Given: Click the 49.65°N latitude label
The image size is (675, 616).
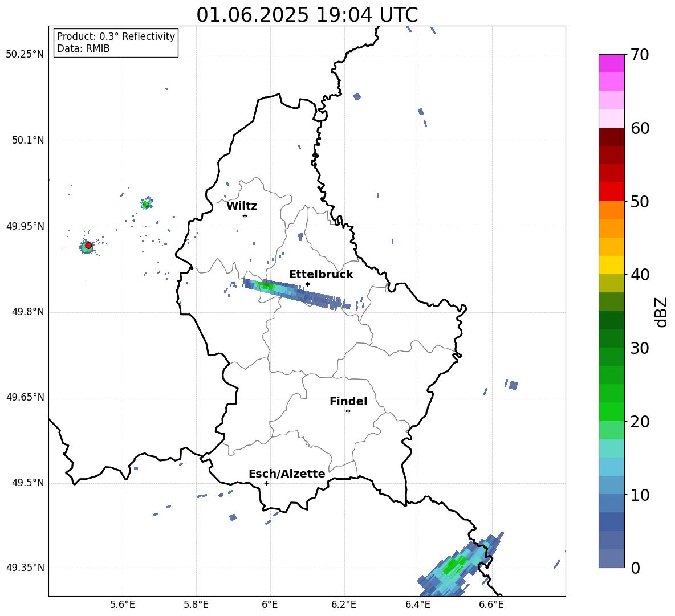Looking at the screenshot, I should point(25,397).
